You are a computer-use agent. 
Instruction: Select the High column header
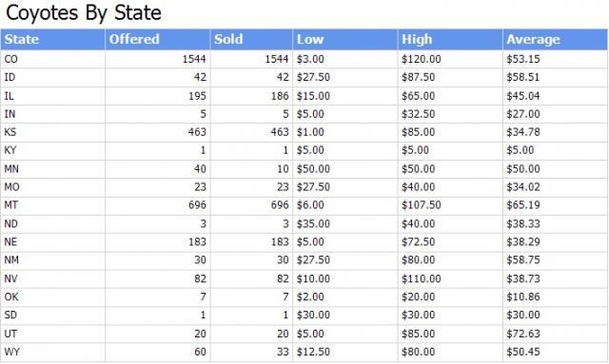pyautogui.click(x=450, y=39)
